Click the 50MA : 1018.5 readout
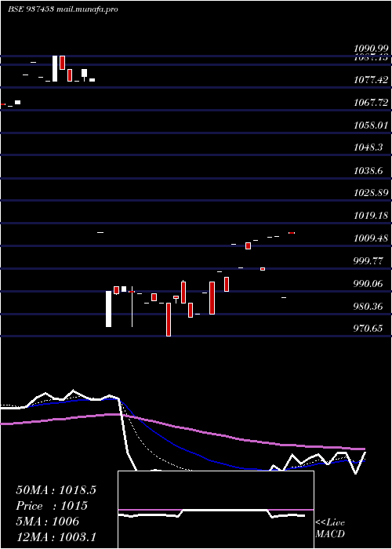 [x=56, y=490]
